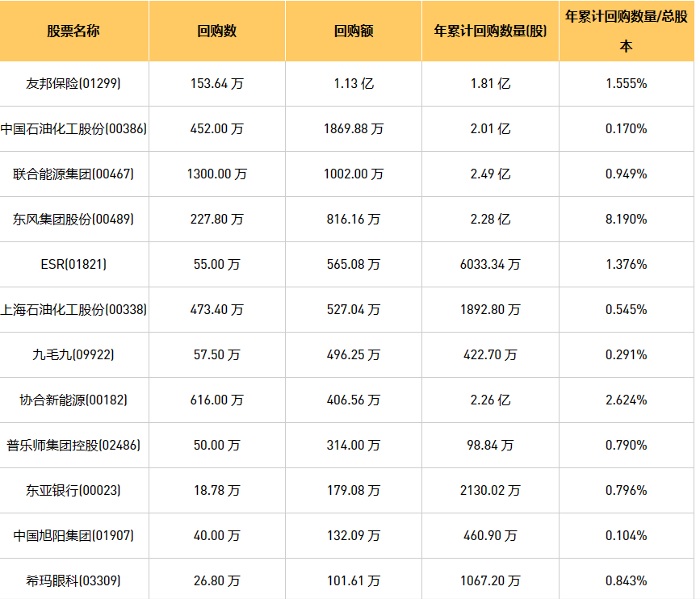Click the 1.555% percentage cell
Image resolution: width=700 pixels, height=599 pixels.
click(x=627, y=83)
